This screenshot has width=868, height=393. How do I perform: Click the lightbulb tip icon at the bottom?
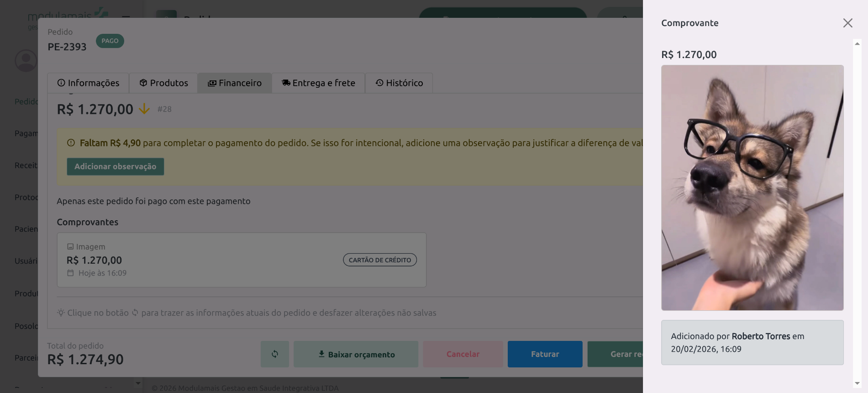coord(61,313)
